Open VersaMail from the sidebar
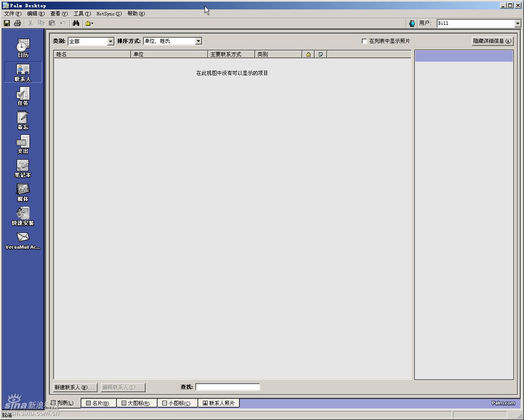The width and height of the screenshot is (524, 420). point(23,241)
